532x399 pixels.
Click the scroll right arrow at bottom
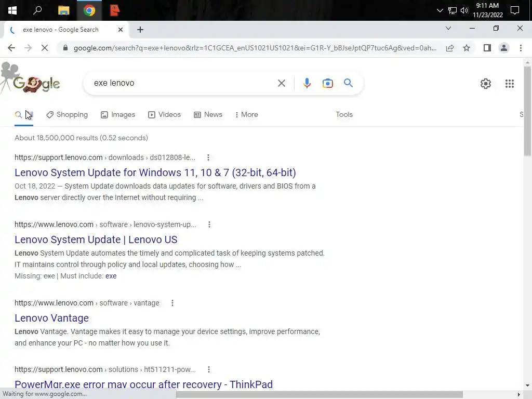518,395
